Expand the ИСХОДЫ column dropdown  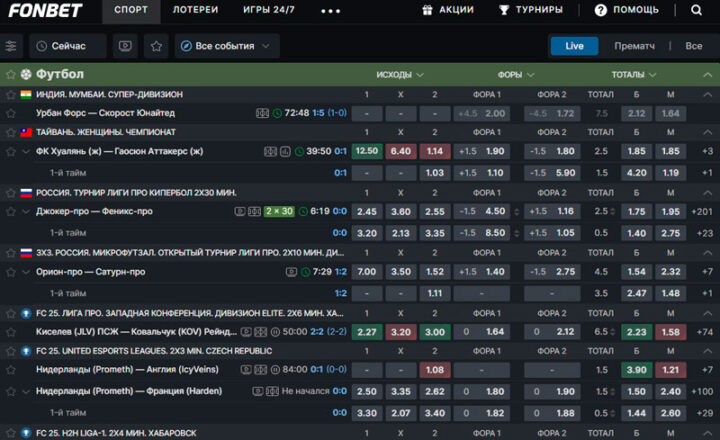400,75
